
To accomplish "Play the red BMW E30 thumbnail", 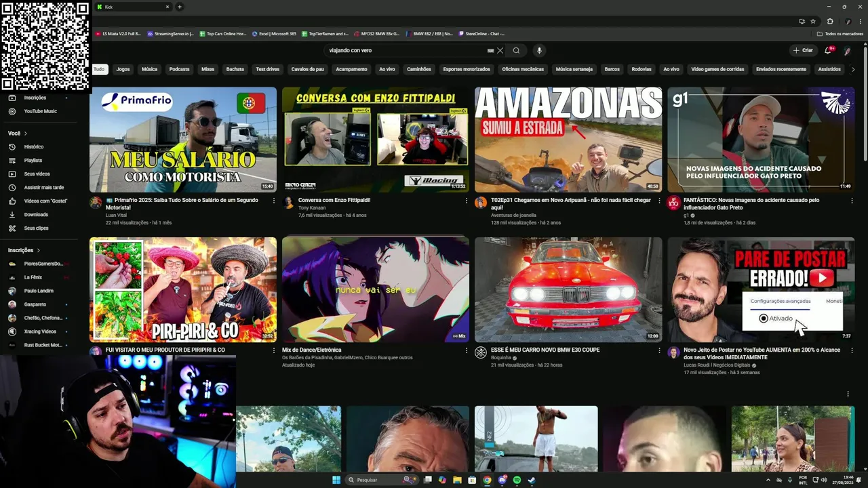I will [568, 289].
